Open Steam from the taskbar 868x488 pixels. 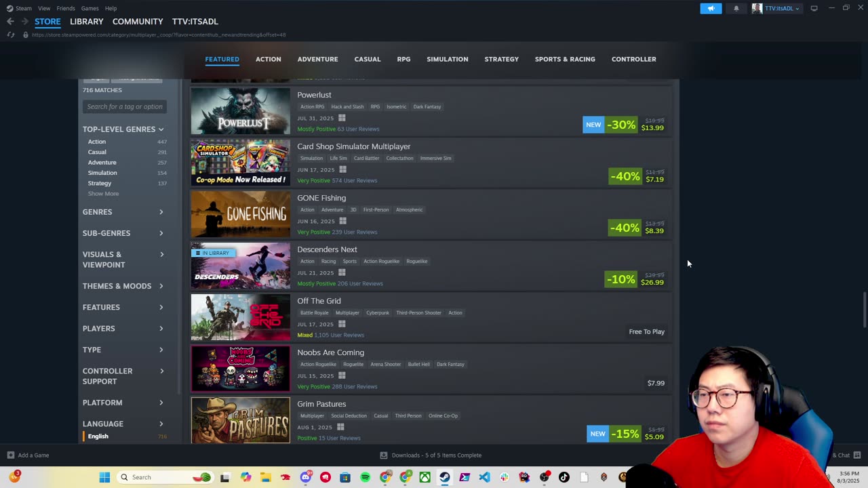point(444,477)
